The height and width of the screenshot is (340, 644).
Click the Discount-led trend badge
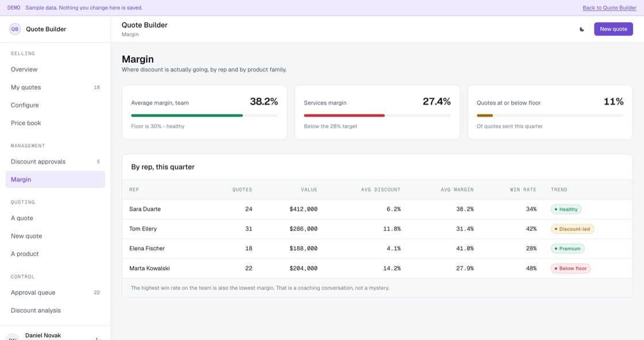point(572,229)
